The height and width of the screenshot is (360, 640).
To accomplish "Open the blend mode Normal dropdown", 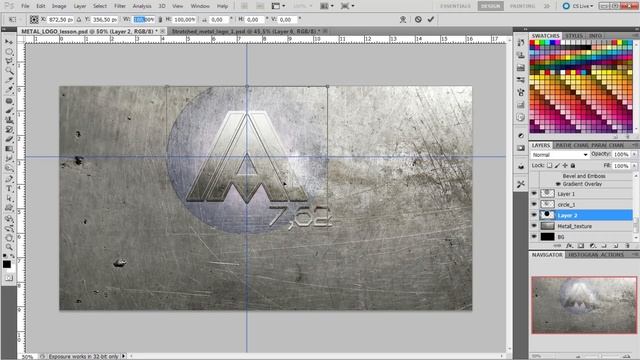I will (x=560, y=155).
